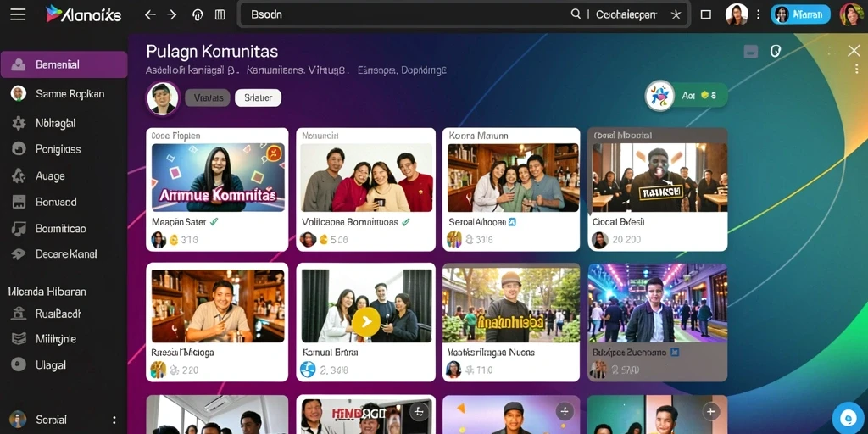This screenshot has height=434, width=868.
Task: Click author avatar on the Voliicabea Bomaituoas card
Action: pos(308,240)
